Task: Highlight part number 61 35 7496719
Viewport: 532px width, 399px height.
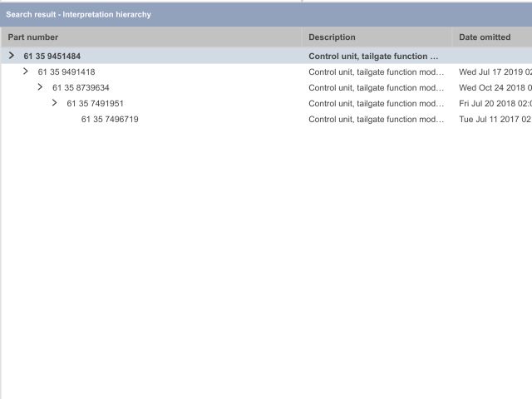Action: pos(110,120)
